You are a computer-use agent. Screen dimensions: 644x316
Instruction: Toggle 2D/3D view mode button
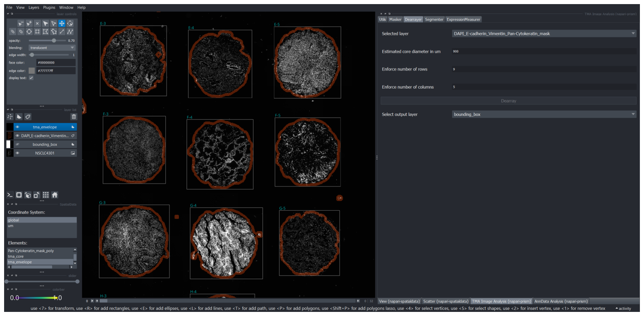pyautogui.click(x=19, y=195)
